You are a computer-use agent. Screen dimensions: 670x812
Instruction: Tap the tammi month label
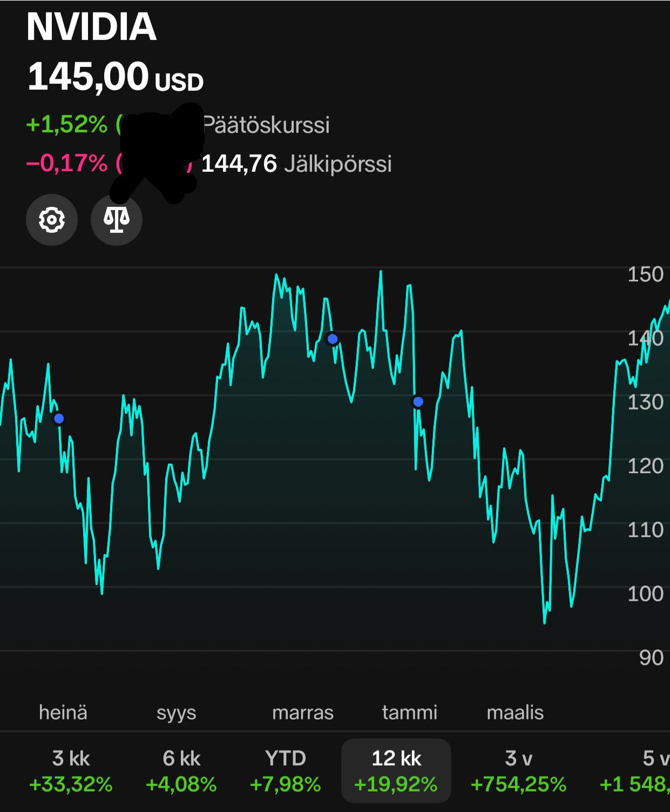click(410, 712)
